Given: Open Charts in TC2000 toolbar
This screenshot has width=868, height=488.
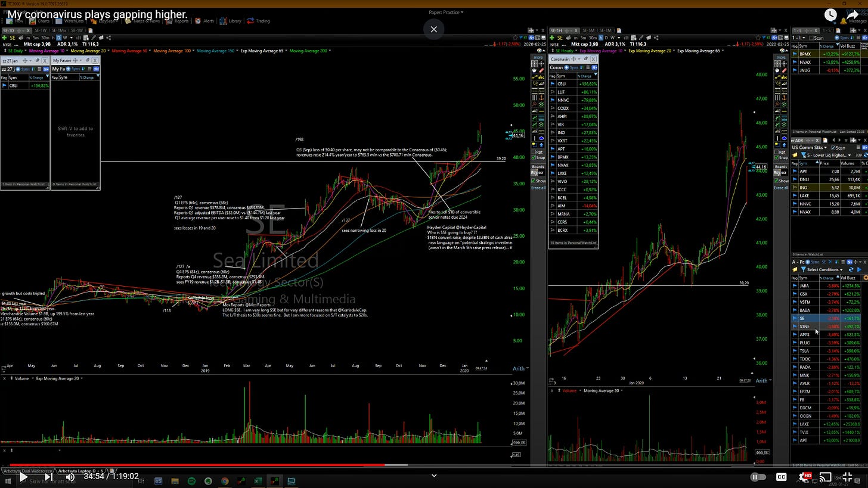Looking at the screenshot, I should click(x=39, y=21).
